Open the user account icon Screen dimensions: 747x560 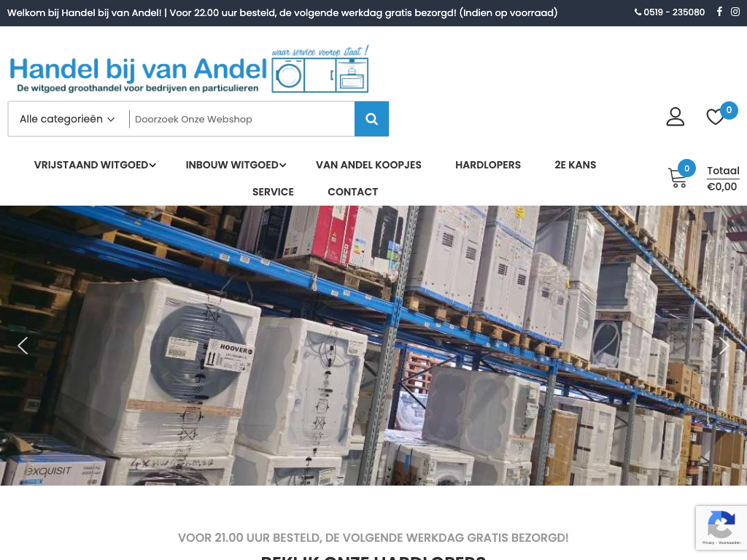coord(675,117)
